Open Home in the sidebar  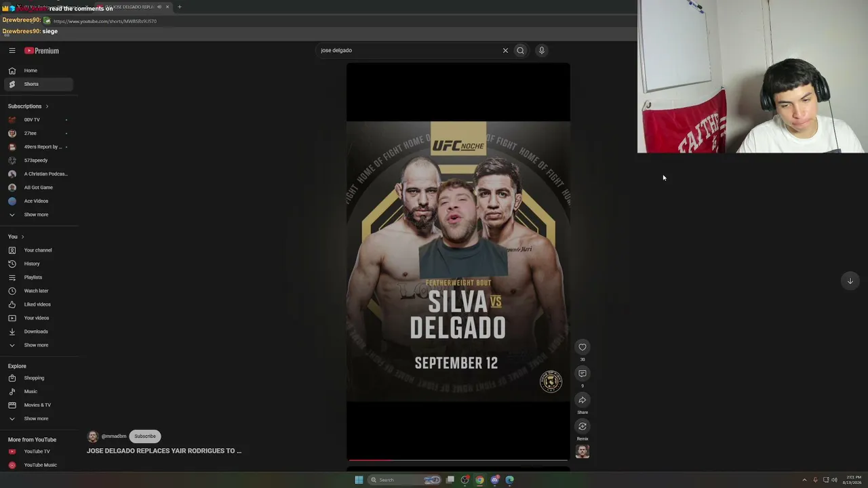click(x=39, y=70)
